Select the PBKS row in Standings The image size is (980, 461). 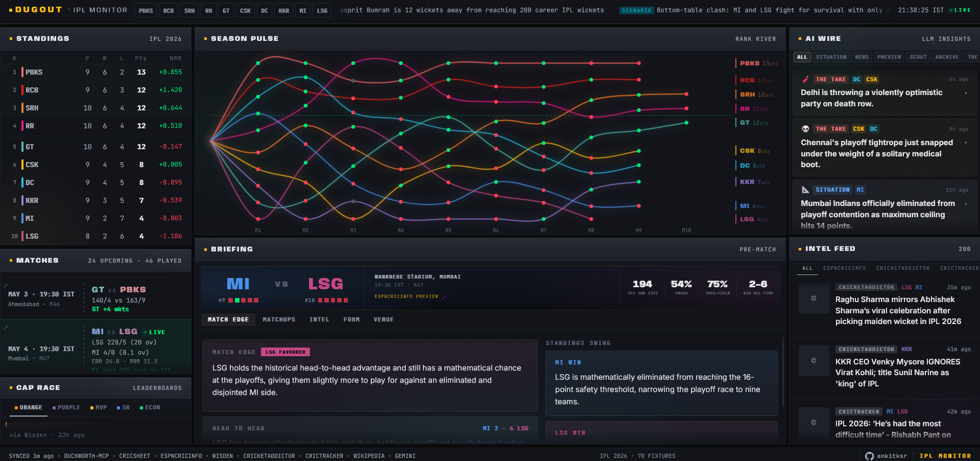coord(96,72)
